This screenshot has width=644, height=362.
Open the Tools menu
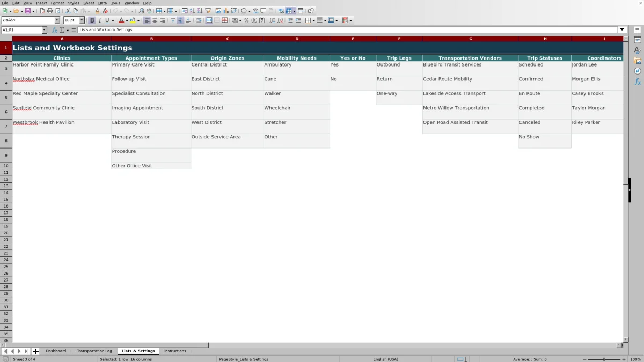pyautogui.click(x=115, y=3)
